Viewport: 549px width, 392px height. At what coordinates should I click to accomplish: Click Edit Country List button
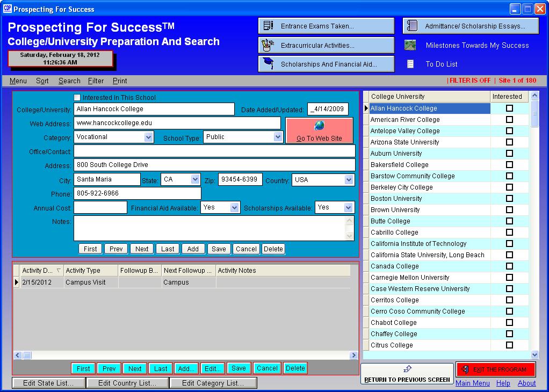tap(127, 383)
